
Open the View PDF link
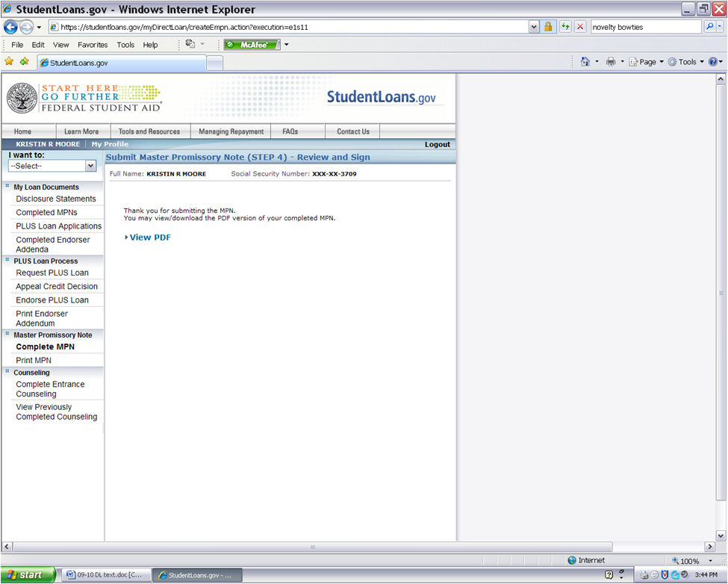[149, 237]
